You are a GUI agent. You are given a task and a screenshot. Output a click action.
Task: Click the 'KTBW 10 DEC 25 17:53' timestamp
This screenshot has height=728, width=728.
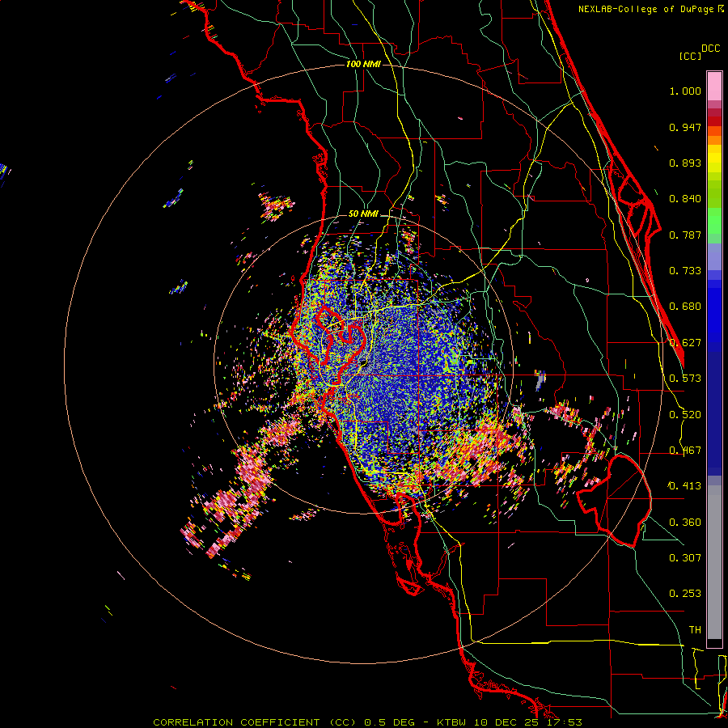pos(510,722)
